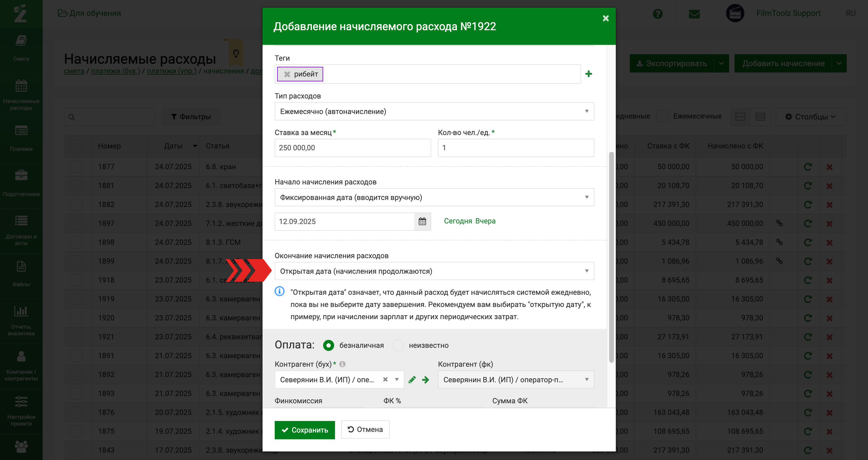Switch to compact table view icon
Image resolution: width=868 pixels, height=460 pixels.
[x=740, y=117]
